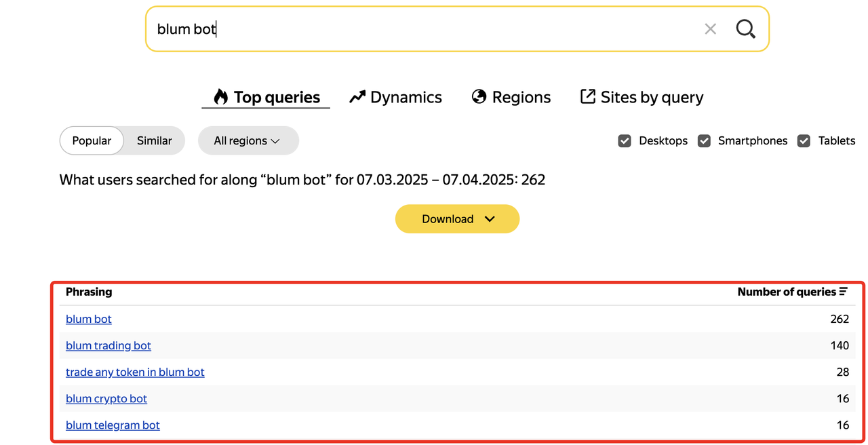Click the external link icon beside Sites by query
This screenshot has width=868, height=445.
click(x=588, y=96)
